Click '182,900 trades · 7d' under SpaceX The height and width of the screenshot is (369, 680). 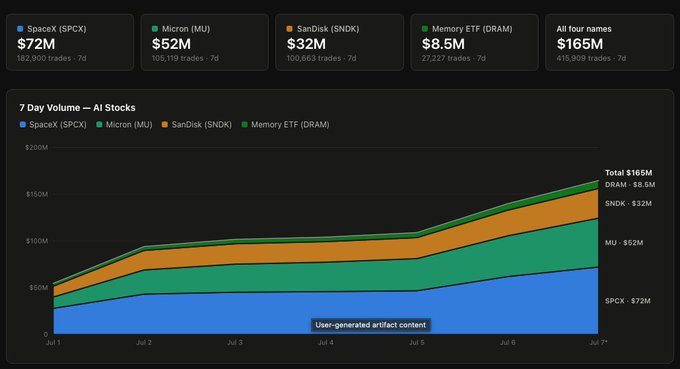click(x=52, y=58)
